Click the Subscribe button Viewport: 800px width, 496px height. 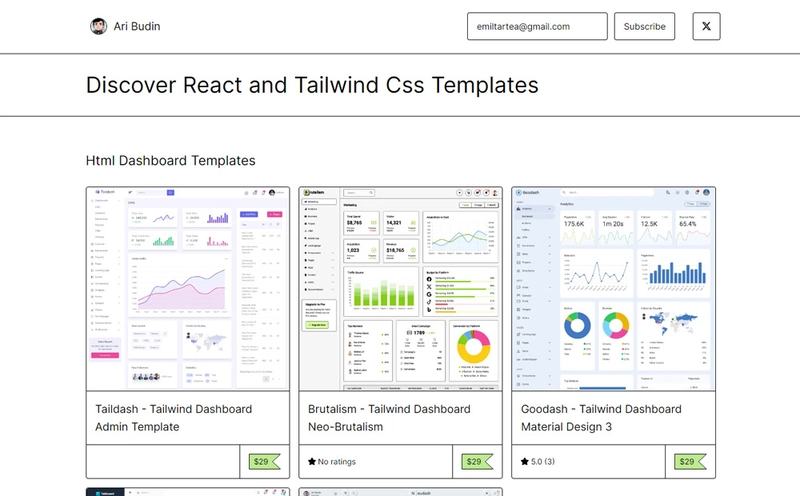(644, 26)
